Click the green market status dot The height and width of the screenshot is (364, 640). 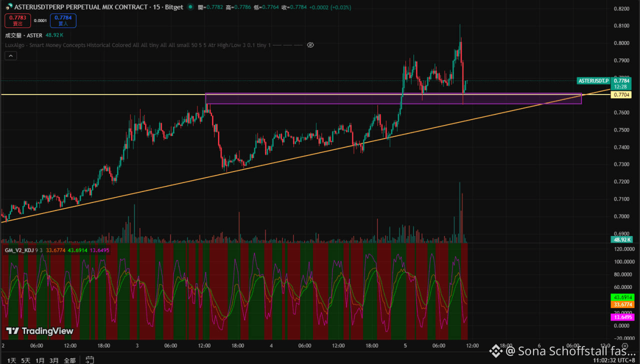190,7
